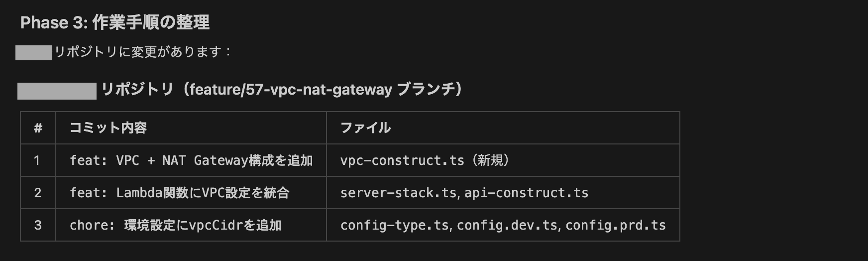Click the config-type.ts file name
This screenshot has width=868, height=261.
point(394,225)
